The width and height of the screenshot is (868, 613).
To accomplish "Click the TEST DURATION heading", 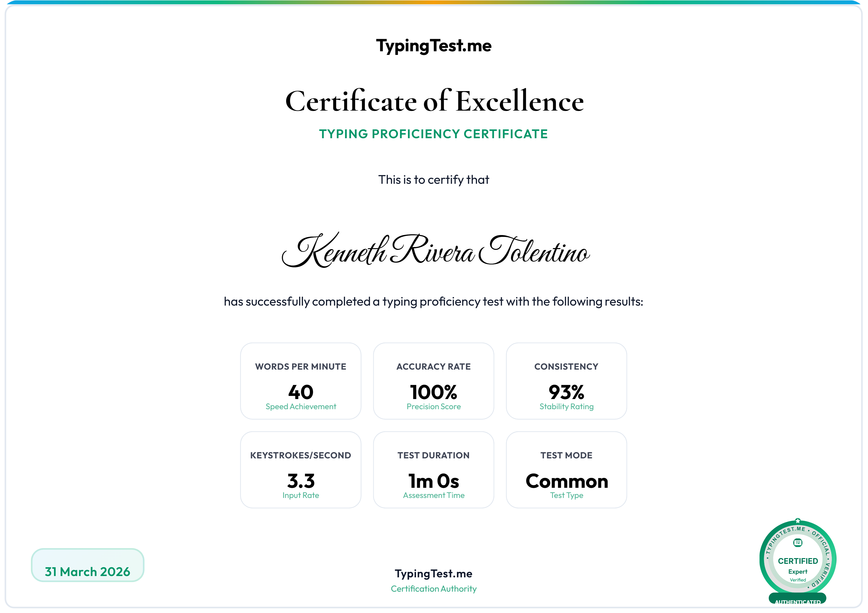I will pyautogui.click(x=434, y=456).
